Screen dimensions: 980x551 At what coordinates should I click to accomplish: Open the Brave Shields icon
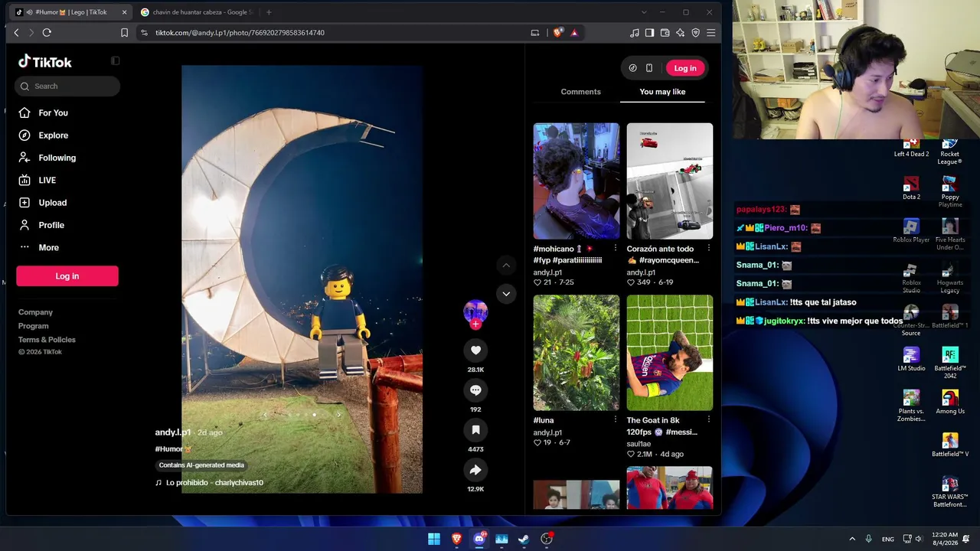coord(558,33)
